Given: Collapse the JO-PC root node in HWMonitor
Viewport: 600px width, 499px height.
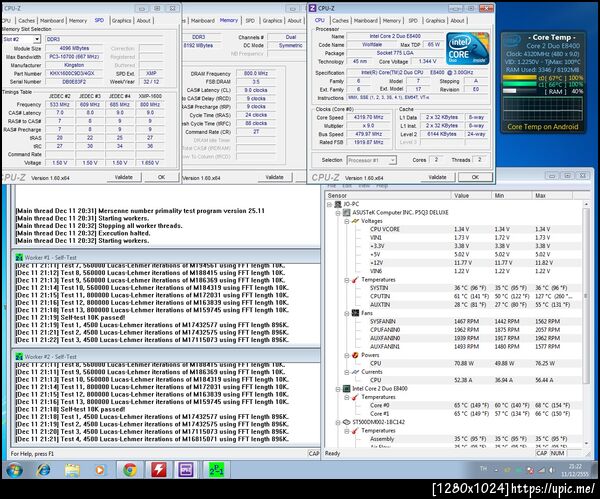Looking at the screenshot, I should [x=329, y=205].
